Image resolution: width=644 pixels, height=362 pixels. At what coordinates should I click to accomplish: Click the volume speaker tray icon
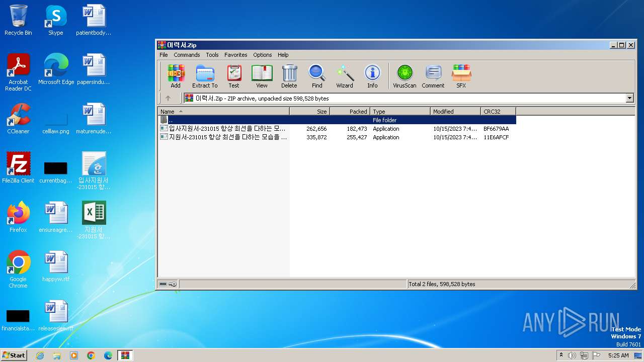(x=572, y=355)
